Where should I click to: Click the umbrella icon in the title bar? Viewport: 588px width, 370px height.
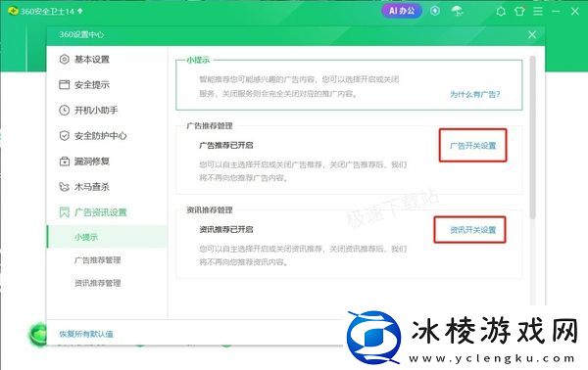[x=457, y=11]
